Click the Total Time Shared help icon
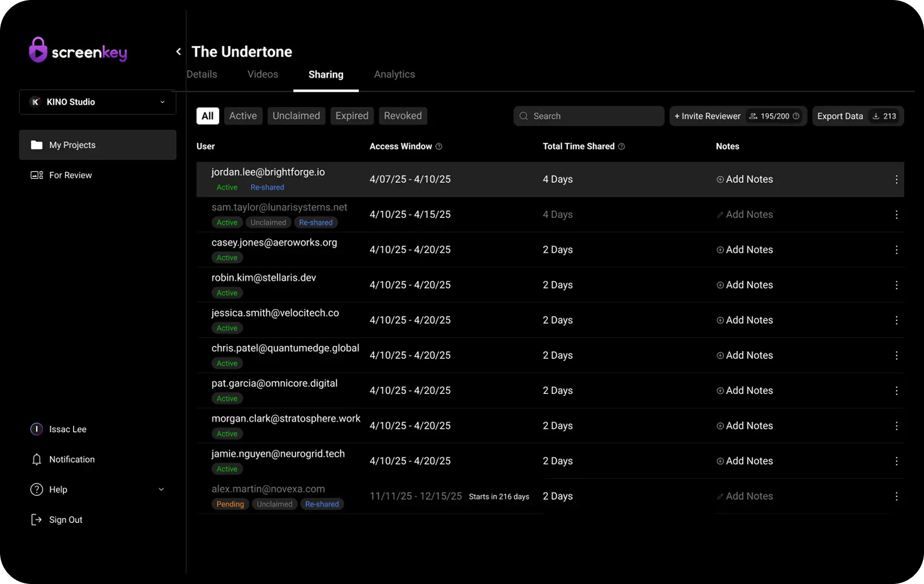 tap(622, 147)
